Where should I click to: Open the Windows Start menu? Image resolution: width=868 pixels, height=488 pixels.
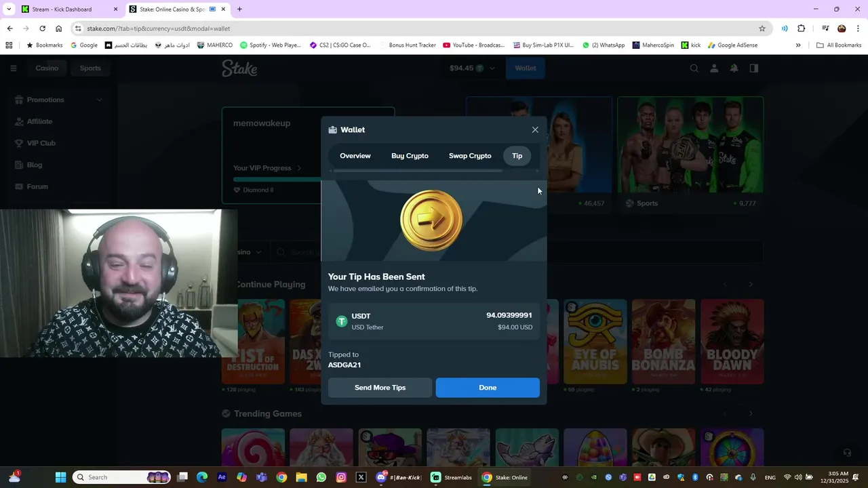pyautogui.click(x=60, y=477)
